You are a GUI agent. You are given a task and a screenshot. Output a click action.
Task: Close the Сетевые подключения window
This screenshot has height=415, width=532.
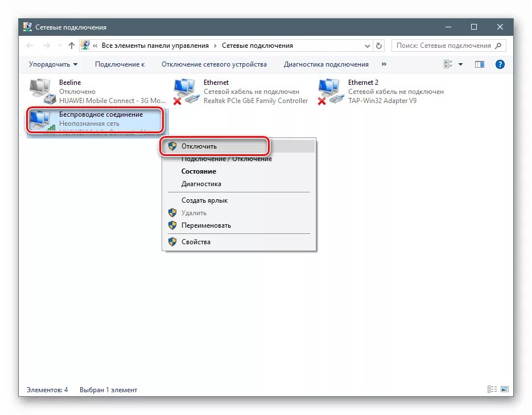tap(500, 27)
